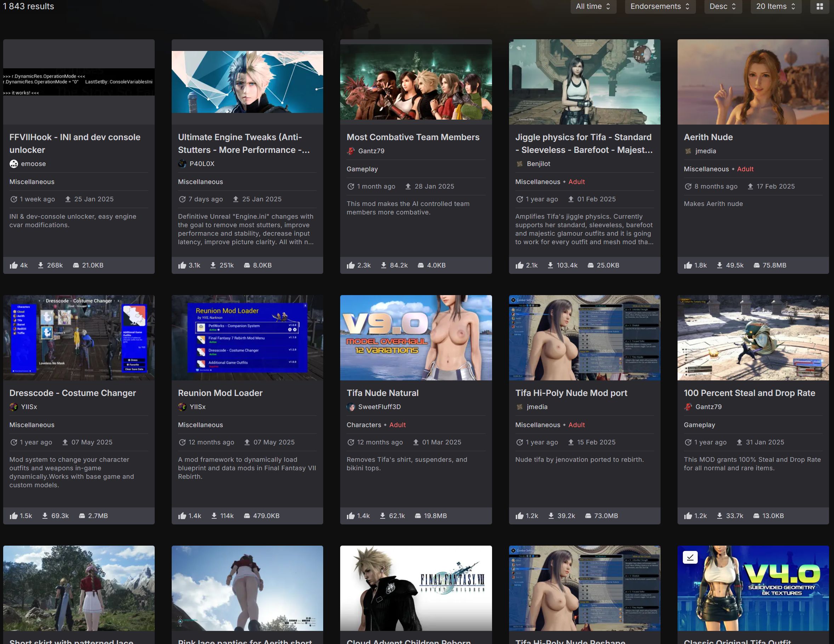This screenshot has width=834, height=644.
Task: Tick the checkmark badge on Classic Original Tifa Outfit
Action: tap(690, 557)
